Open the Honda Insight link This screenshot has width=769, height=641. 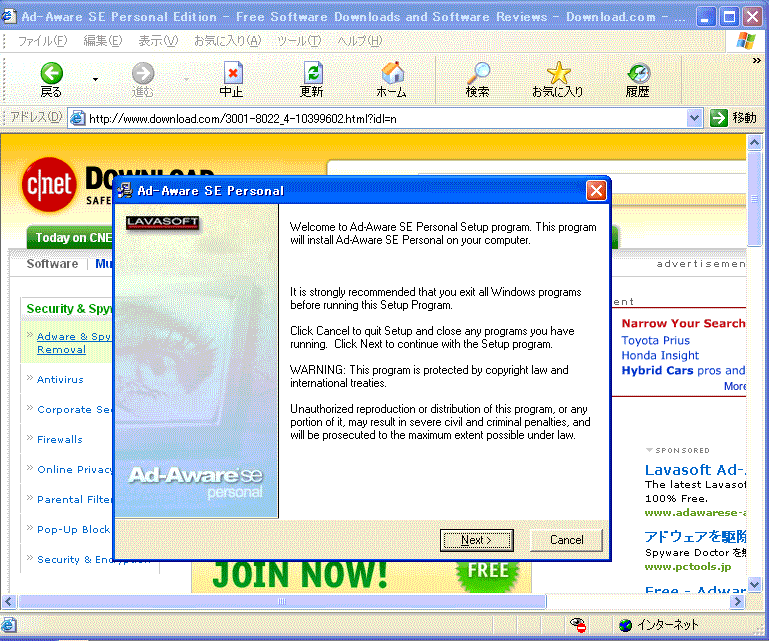coord(660,355)
